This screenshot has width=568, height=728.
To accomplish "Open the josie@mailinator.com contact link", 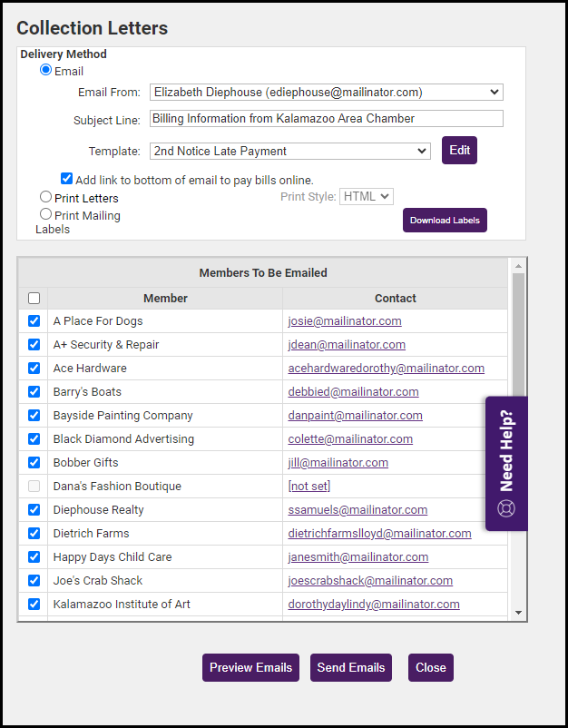I will (345, 321).
